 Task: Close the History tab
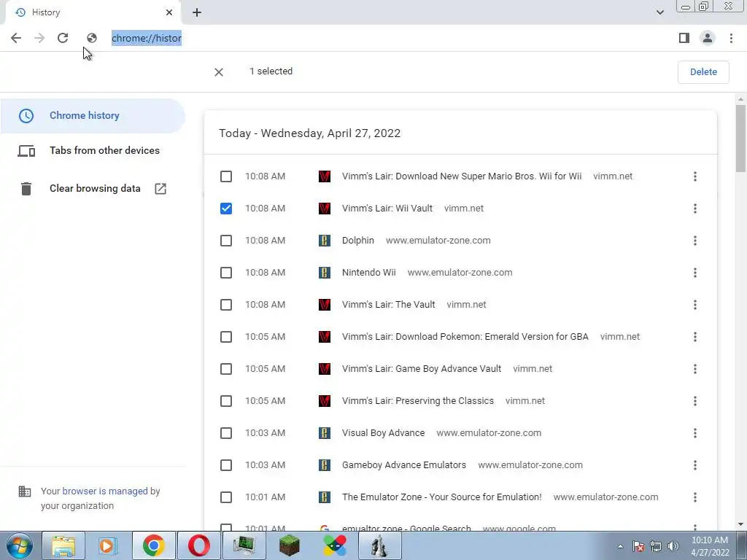pos(169,12)
